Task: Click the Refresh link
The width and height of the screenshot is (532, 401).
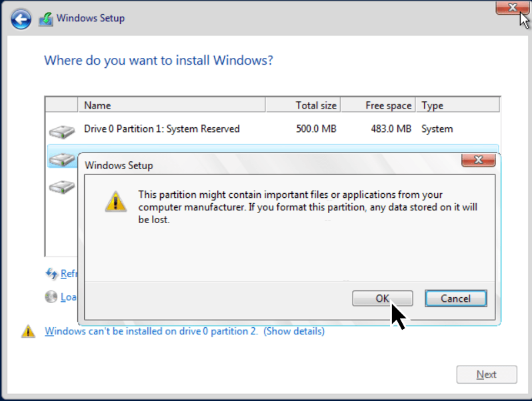Action: (x=69, y=274)
